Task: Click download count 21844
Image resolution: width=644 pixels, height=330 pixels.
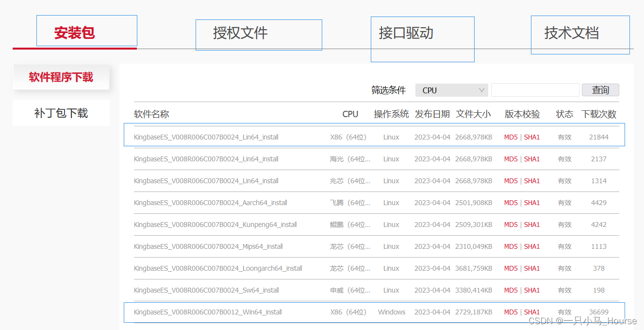Action: [599, 137]
